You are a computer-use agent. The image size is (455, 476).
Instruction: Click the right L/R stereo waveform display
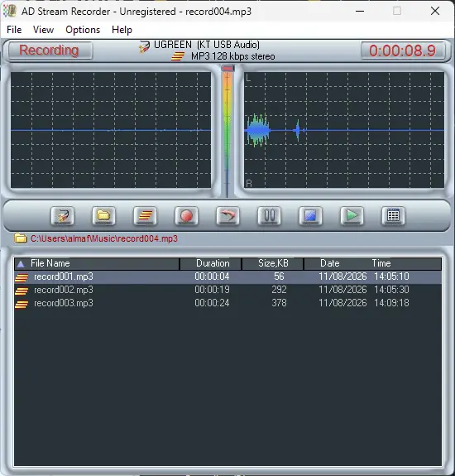point(344,130)
